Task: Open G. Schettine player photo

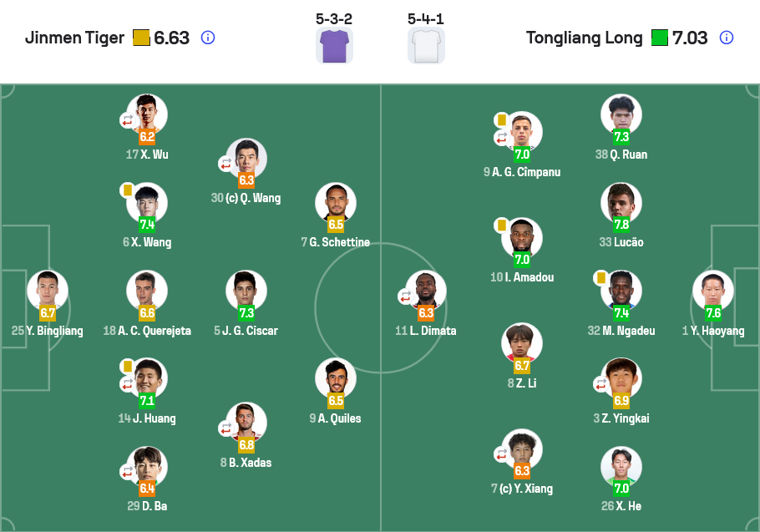Action: tap(336, 203)
